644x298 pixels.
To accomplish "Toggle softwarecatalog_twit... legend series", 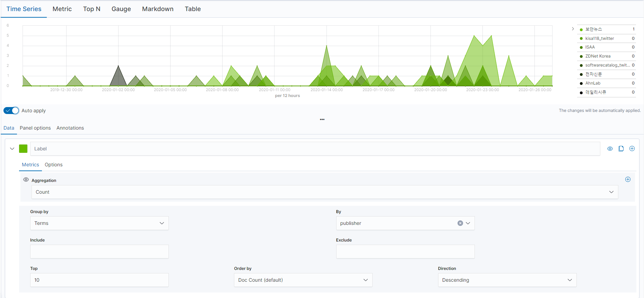I will click(607, 65).
